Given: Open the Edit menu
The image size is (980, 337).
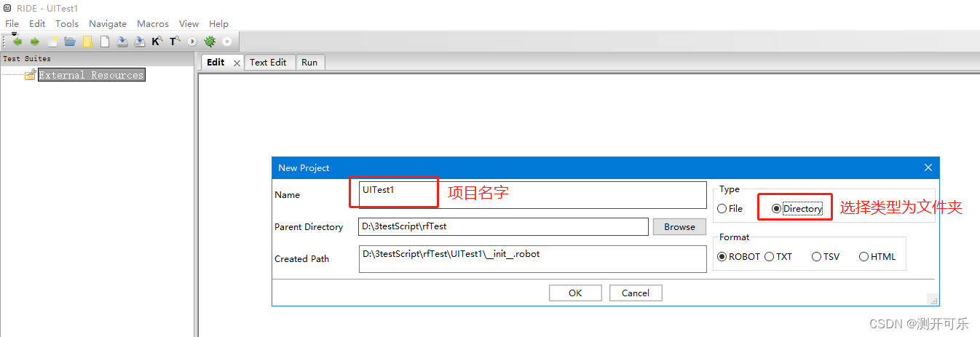Looking at the screenshot, I should [37, 24].
